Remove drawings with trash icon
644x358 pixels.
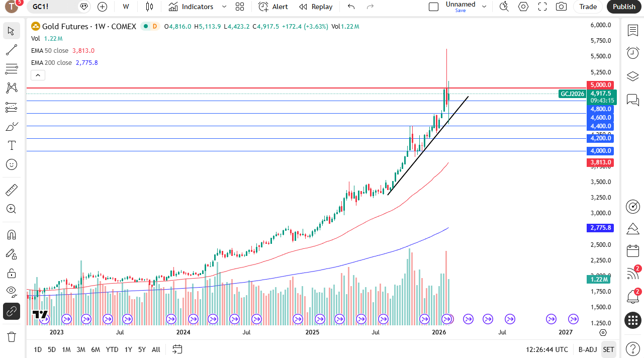coord(11,336)
